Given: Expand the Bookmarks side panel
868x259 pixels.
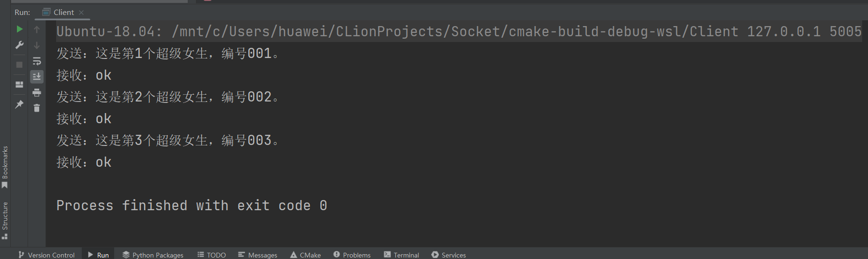Looking at the screenshot, I should click(x=5, y=167).
